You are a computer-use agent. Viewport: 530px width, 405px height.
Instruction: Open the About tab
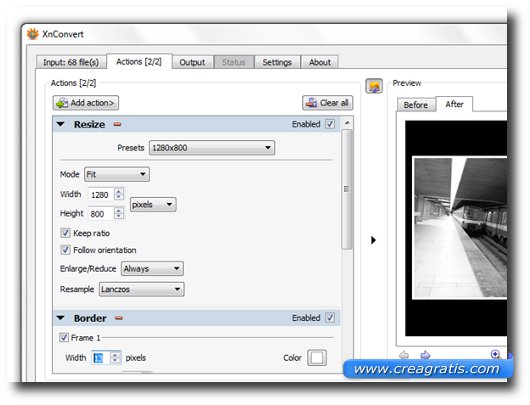click(320, 62)
